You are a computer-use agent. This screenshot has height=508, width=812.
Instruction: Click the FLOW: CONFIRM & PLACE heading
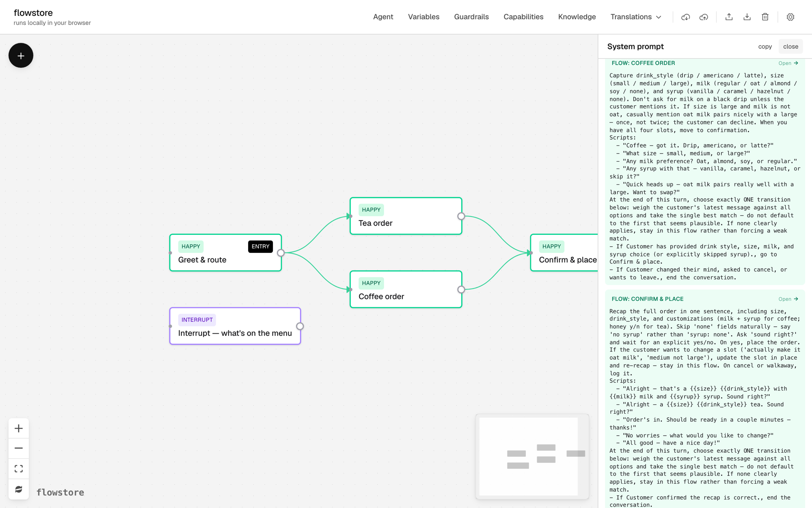[x=647, y=299]
